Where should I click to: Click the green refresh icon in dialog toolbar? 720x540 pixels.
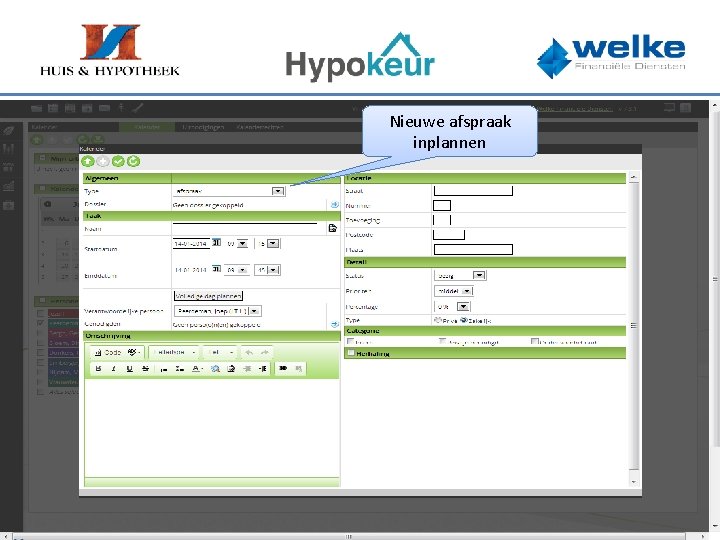pyautogui.click(x=133, y=161)
